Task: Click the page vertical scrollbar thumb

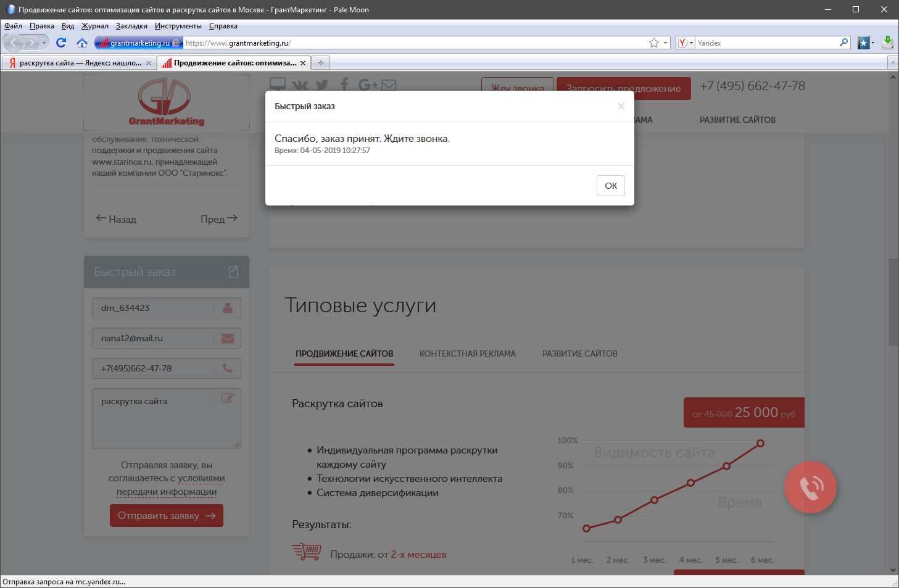Action: point(893,302)
